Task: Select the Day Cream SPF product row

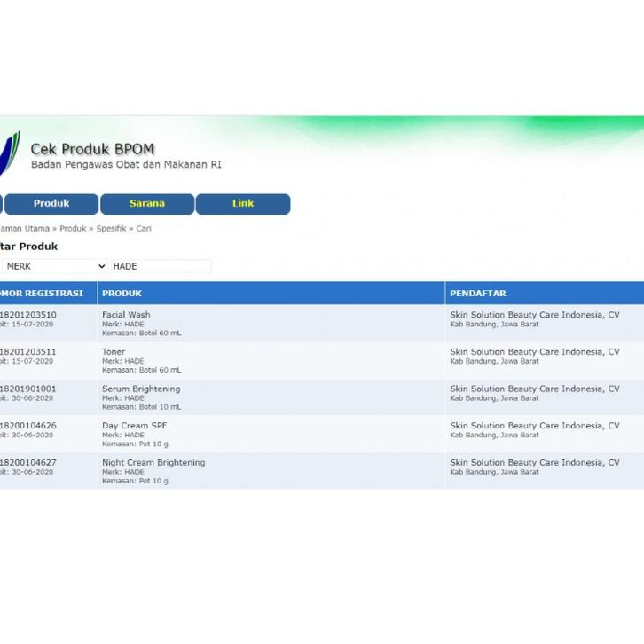Action: (x=322, y=434)
